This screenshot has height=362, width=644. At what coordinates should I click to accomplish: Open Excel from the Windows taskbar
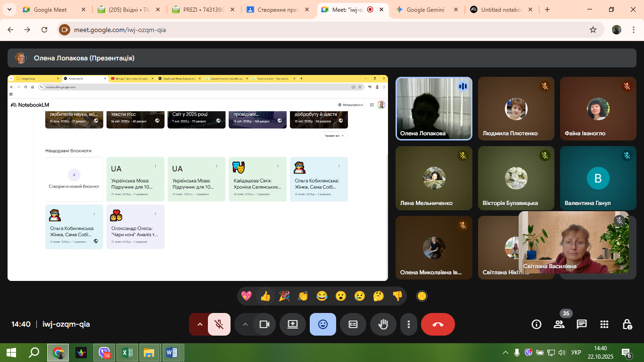coord(127,353)
